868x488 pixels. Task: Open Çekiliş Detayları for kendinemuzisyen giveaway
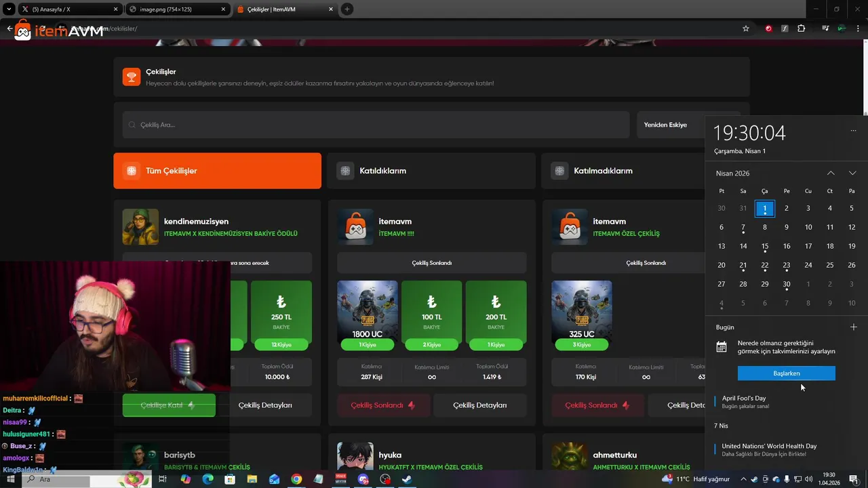point(265,405)
